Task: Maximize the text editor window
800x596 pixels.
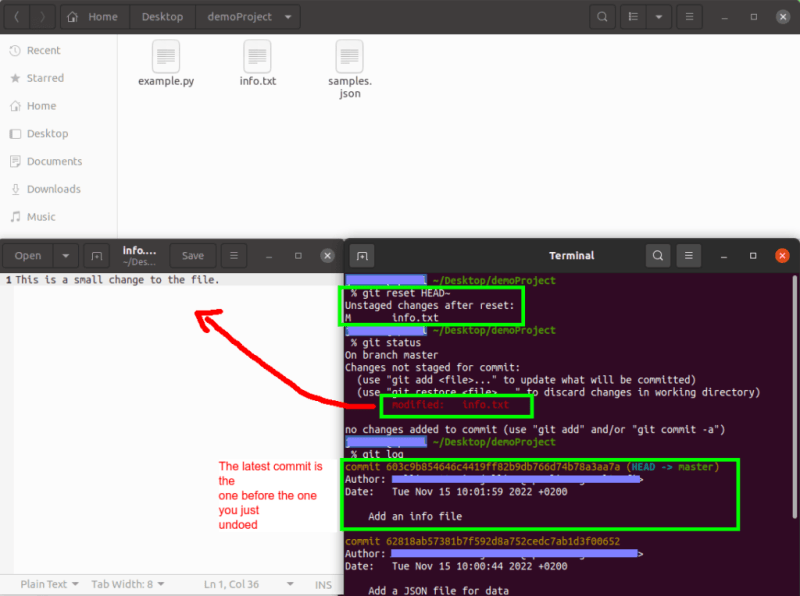Action: (298, 256)
